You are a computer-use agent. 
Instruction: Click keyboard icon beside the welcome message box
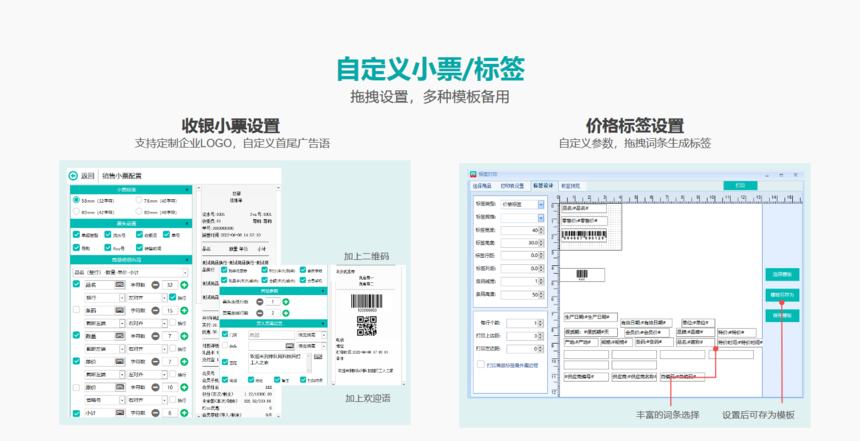318,357
